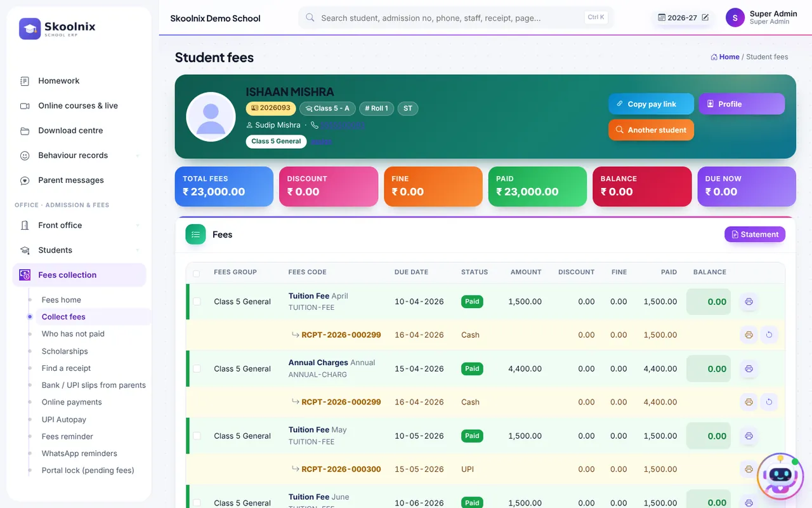Print the 4,400.00 cash receipt under Annual Charges
The image size is (812, 508).
[749, 402]
